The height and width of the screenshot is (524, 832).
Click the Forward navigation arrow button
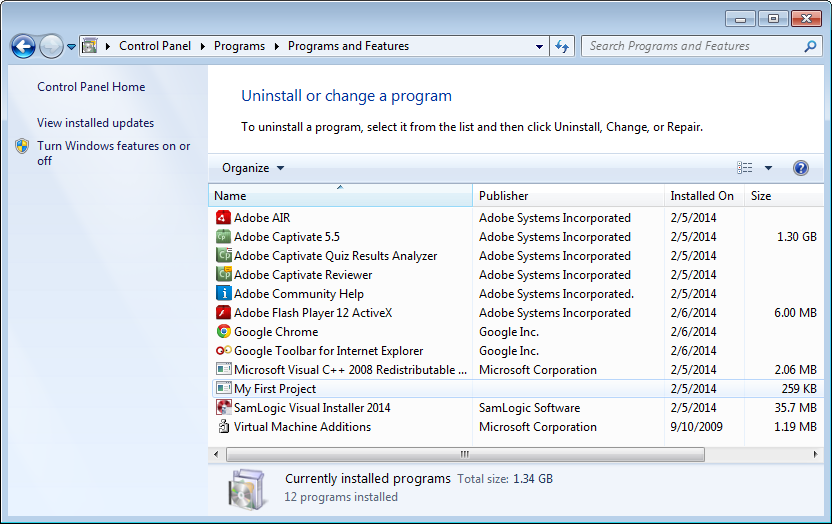pyautogui.click(x=51, y=47)
